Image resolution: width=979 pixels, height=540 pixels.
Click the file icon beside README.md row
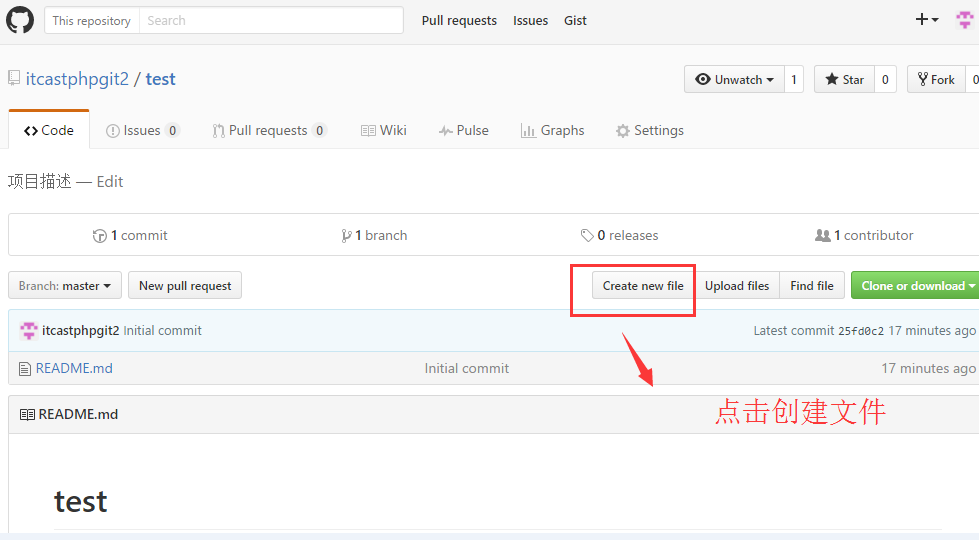24,369
